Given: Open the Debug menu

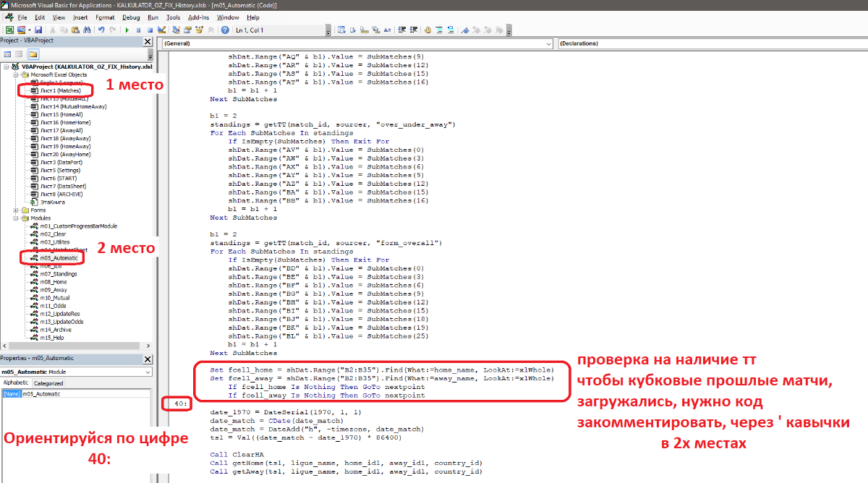Looking at the screenshot, I should (131, 17).
